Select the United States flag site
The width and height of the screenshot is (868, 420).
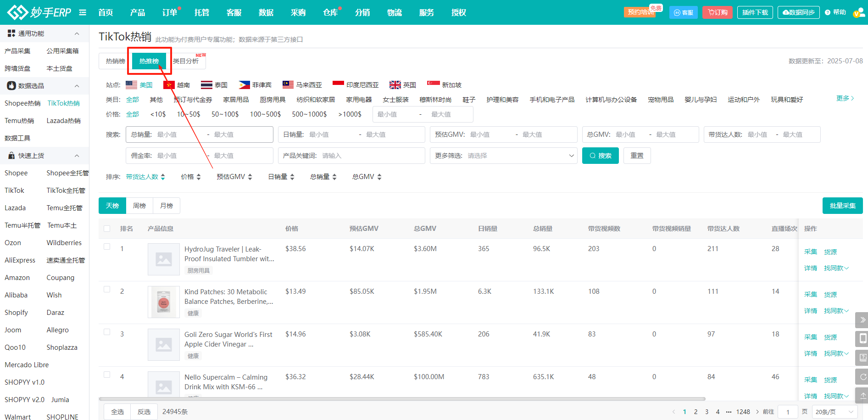[132, 85]
